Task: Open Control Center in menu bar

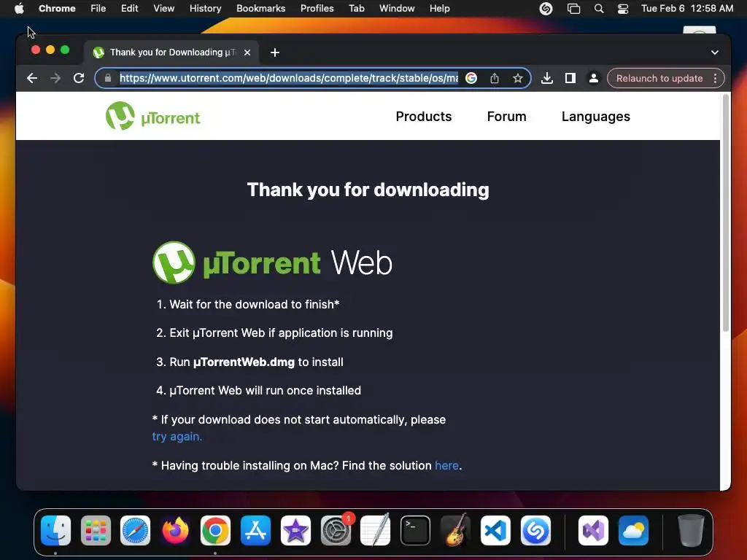Action: pyautogui.click(x=623, y=9)
